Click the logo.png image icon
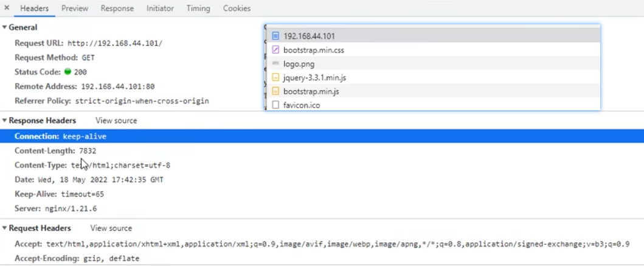The height and width of the screenshot is (266, 644). (x=275, y=63)
